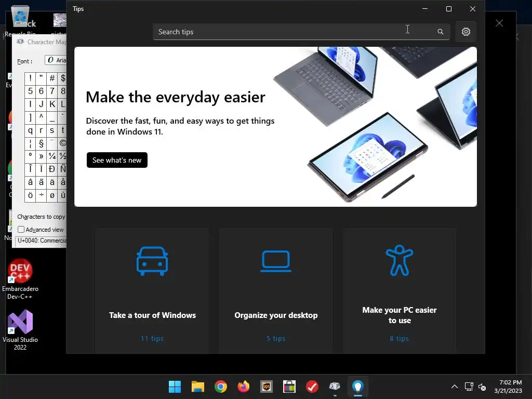Enable Advanced view checkbox in Character Map
The width and height of the screenshot is (532, 399).
coord(21,229)
